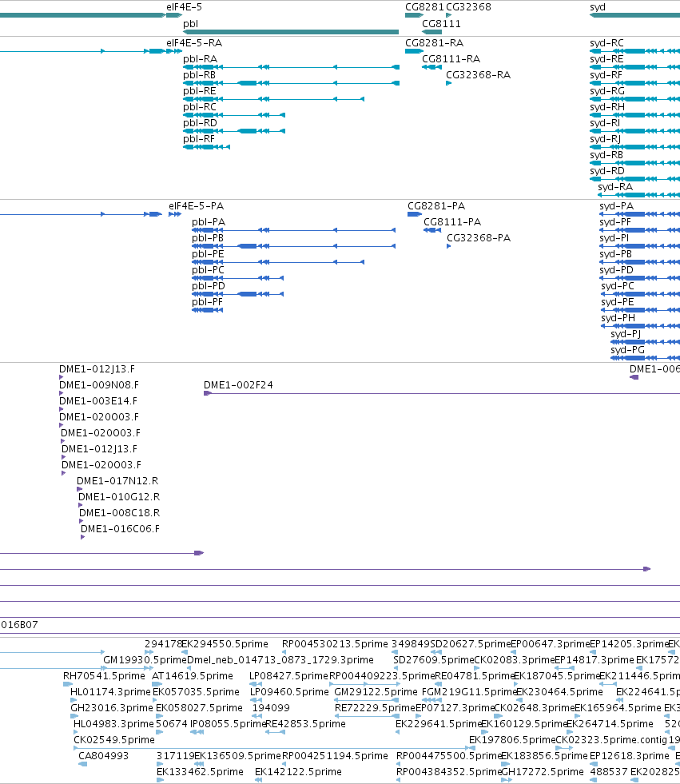Click the syd gene label

[x=598, y=7]
